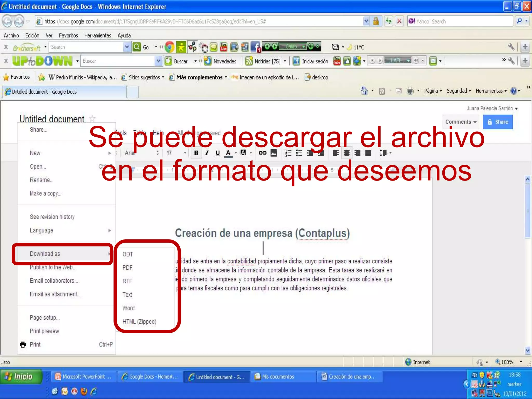Click the IE home icon

pos(364,91)
